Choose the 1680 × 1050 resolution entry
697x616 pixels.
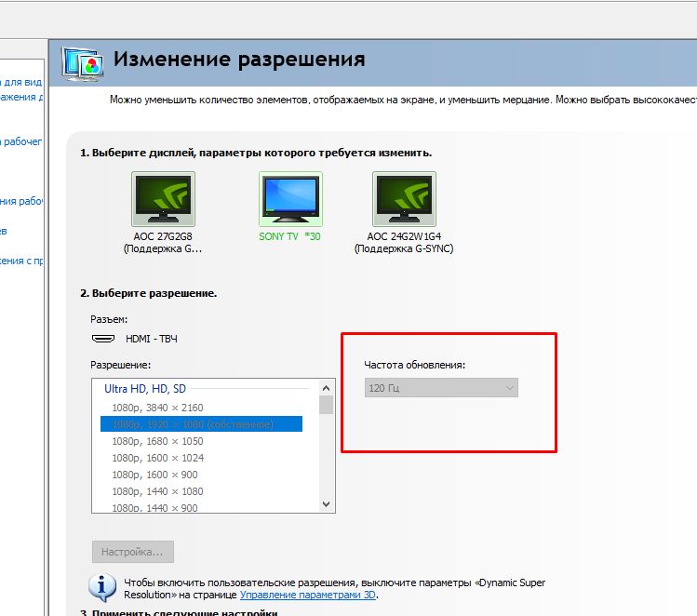[157, 441]
